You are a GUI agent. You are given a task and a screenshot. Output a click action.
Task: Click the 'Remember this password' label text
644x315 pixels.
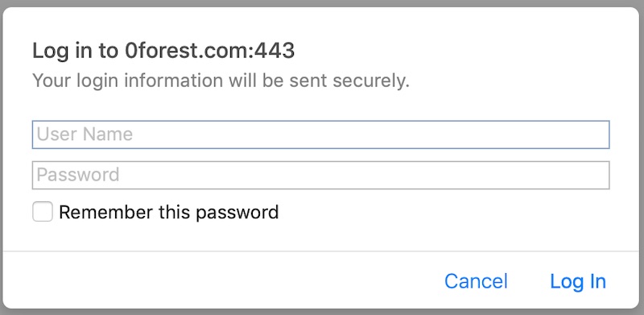[169, 213]
